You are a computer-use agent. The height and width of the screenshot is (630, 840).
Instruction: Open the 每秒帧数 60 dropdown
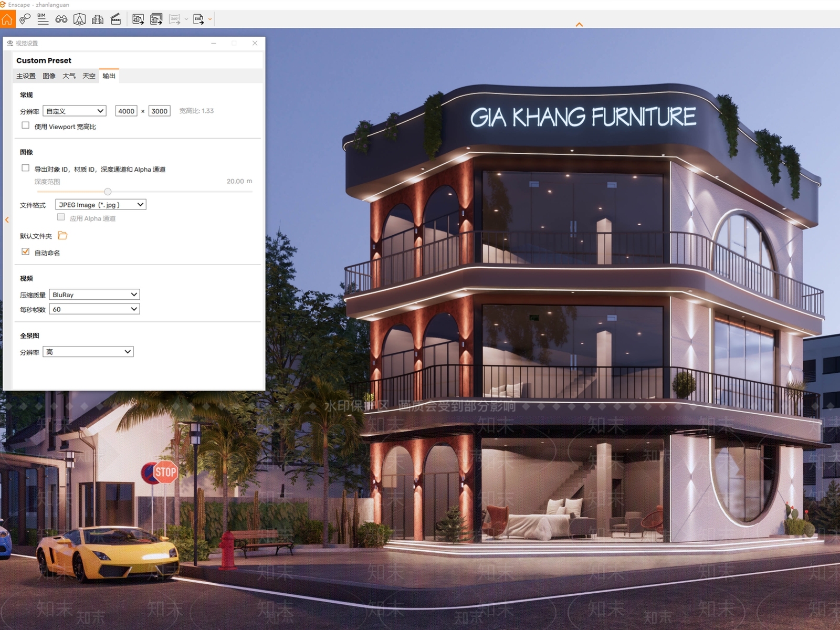94,309
